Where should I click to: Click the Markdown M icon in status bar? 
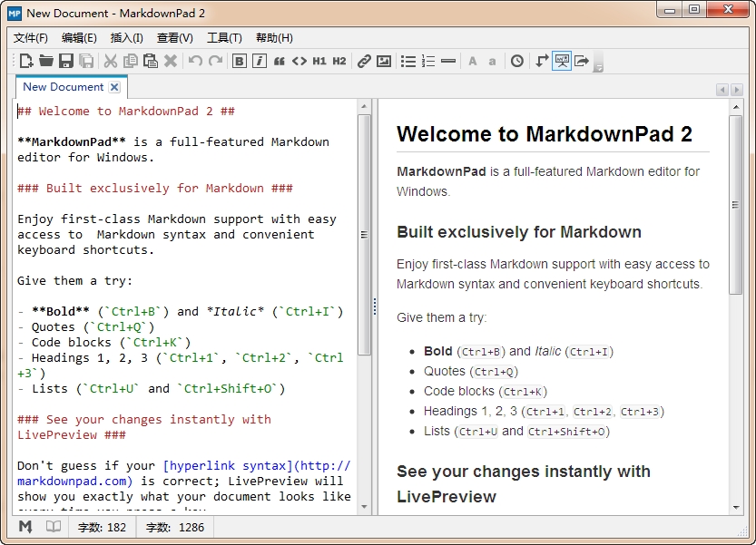[25, 527]
